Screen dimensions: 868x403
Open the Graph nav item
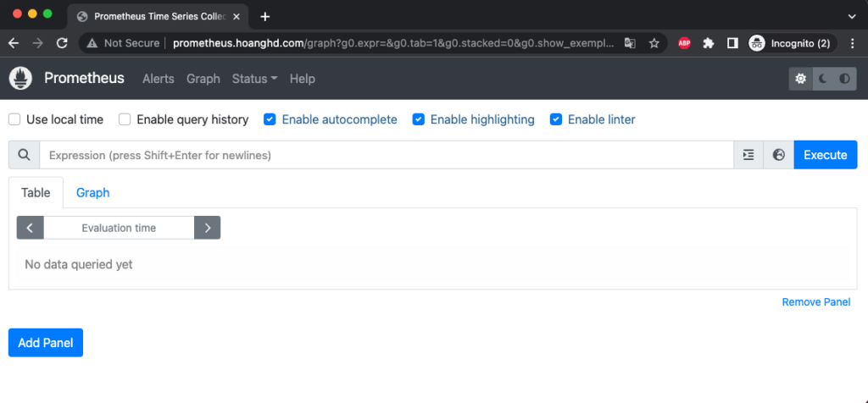point(203,79)
